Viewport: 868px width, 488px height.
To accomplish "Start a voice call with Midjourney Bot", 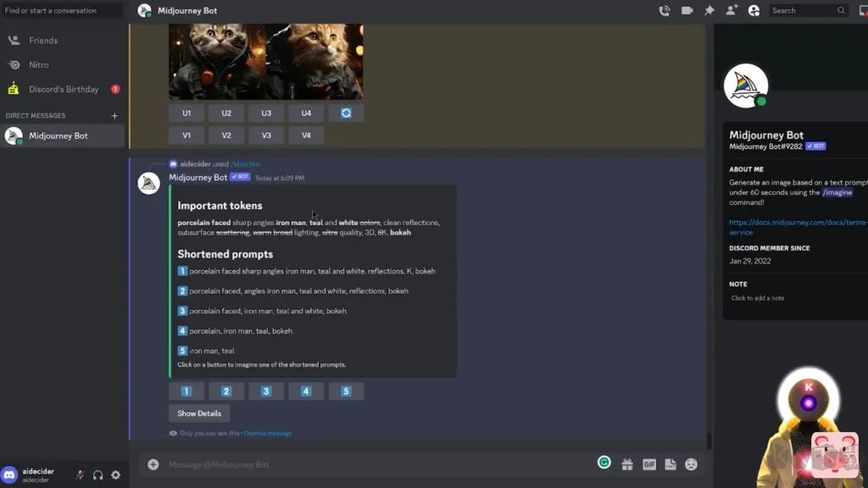I will click(665, 10).
